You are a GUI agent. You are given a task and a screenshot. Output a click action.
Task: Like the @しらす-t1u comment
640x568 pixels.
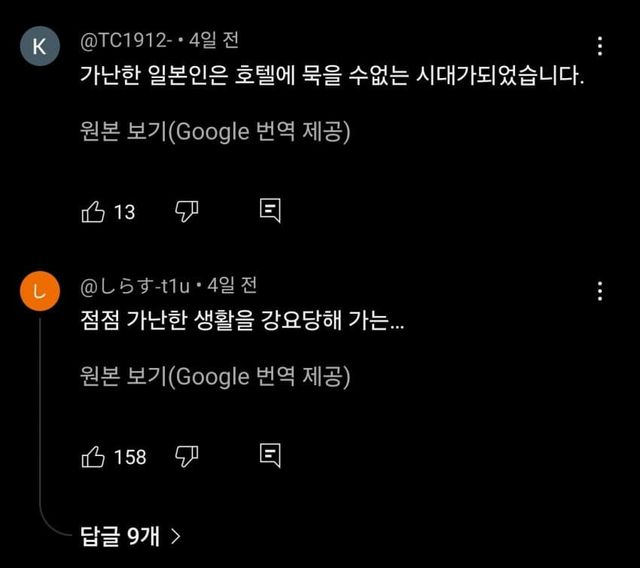93,456
